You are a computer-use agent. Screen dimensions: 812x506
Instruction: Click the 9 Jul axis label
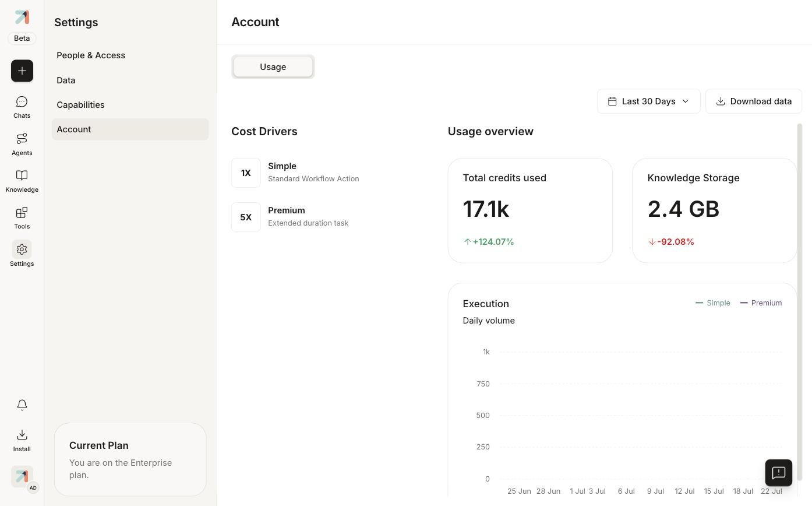[655, 491]
